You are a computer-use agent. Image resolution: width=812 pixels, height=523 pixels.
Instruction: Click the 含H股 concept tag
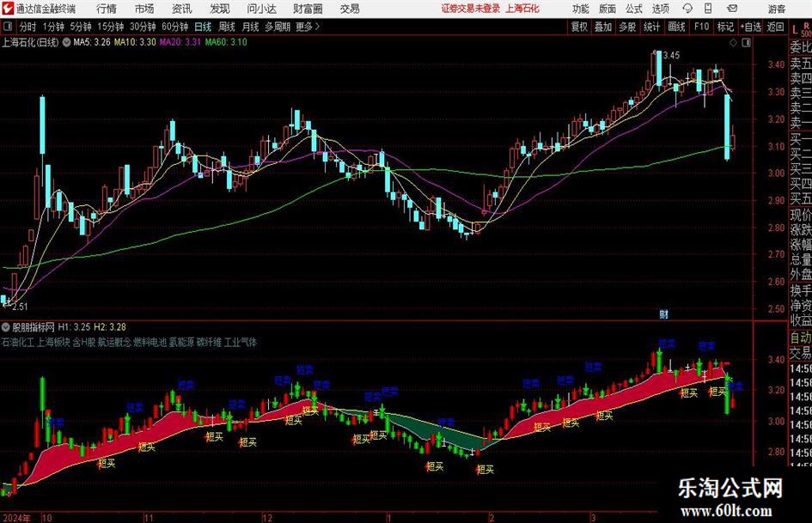[x=84, y=343]
